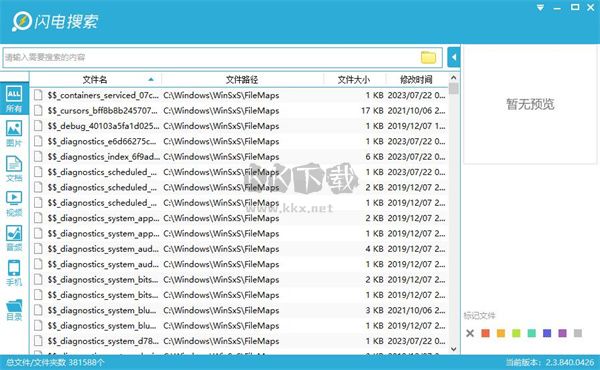Mark file with the purple color swatch
600x370 pixels.
(562, 333)
